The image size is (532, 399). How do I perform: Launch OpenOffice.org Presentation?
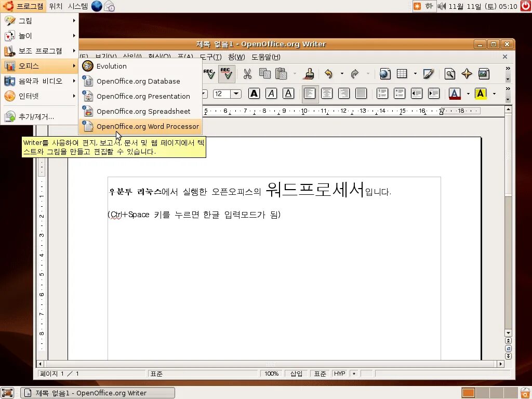click(140, 96)
